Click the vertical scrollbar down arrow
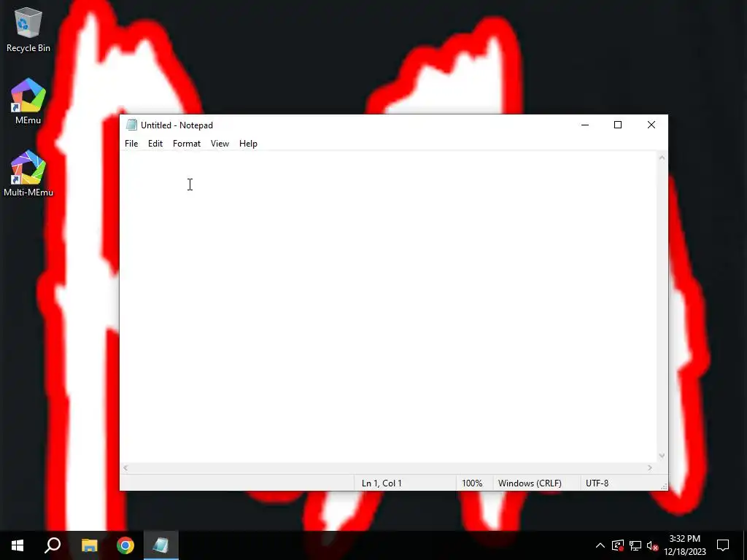This screenshot has height=560, width=747. [662, 456]
